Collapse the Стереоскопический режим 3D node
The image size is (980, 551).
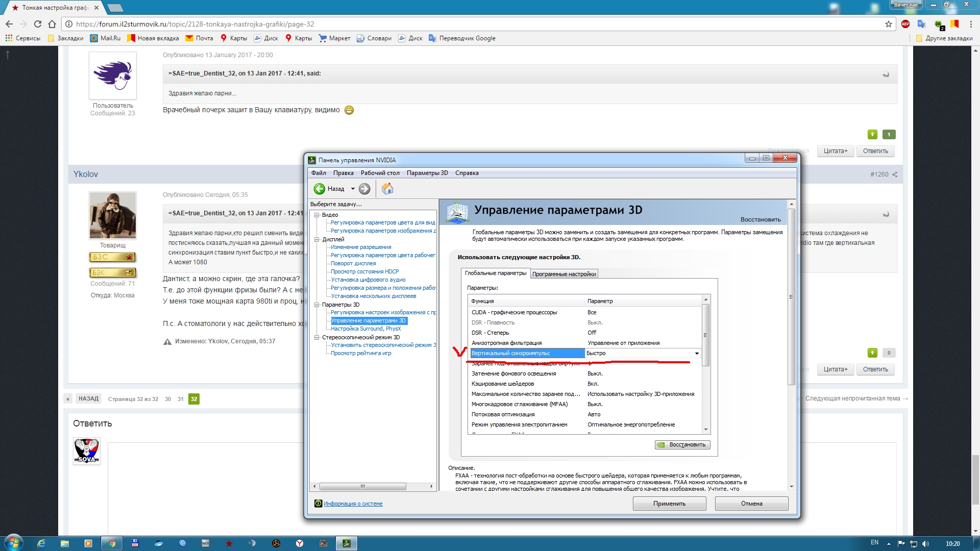click(316, 337)
